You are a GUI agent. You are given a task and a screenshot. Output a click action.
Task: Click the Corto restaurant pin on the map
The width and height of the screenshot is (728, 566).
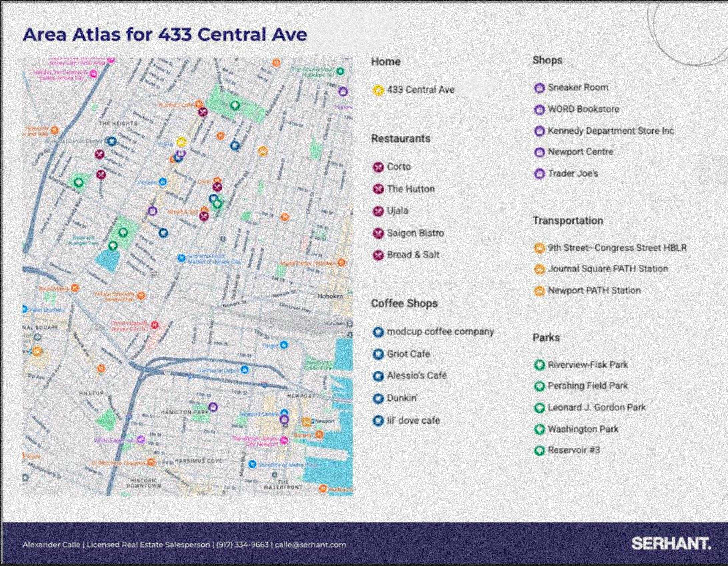tap(217, 187)
